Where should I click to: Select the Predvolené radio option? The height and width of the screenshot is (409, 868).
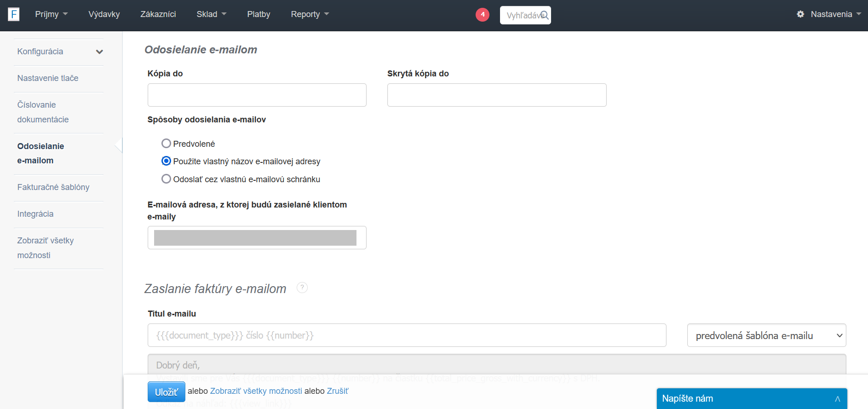[x=166, y=144]
